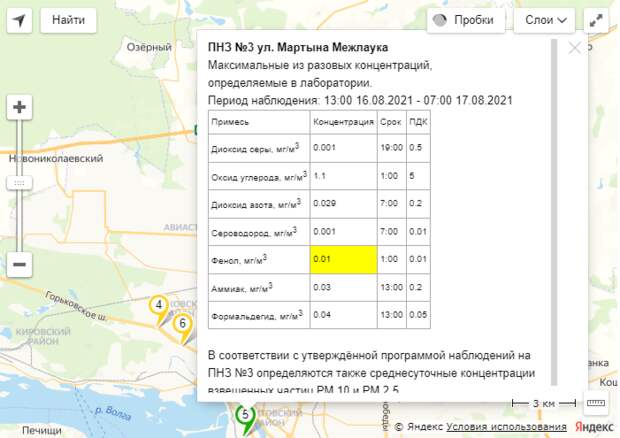The height and width of the screenshot is (438, 620).
Task: Select map marker number 4
Action: pyautogui.click(x=158, y=306)
